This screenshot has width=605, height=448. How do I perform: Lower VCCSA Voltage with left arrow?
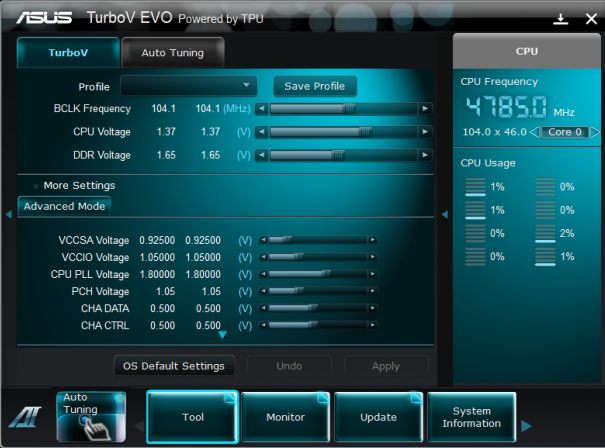(x=263, y=240)
